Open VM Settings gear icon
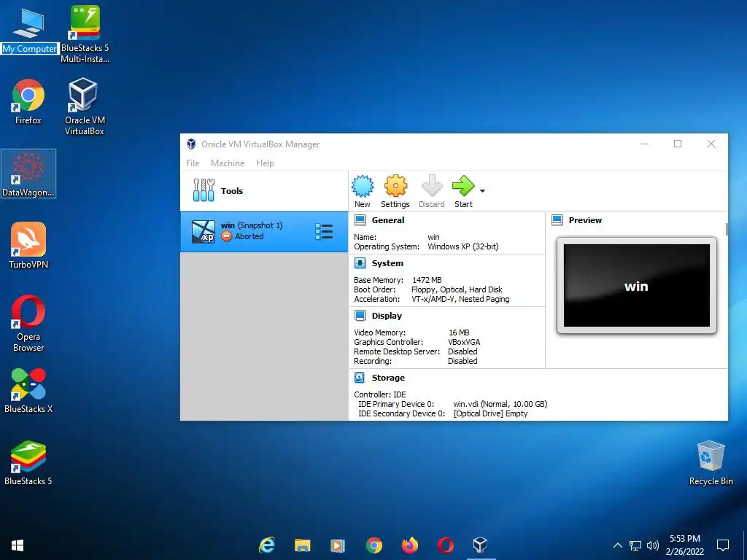 click(395, 192)
